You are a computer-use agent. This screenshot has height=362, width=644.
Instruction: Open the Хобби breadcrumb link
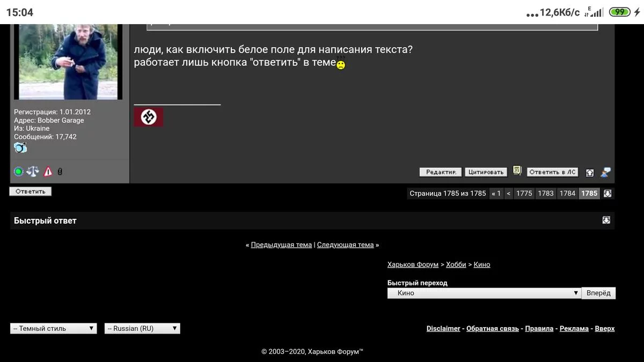(x=456, y=264)
